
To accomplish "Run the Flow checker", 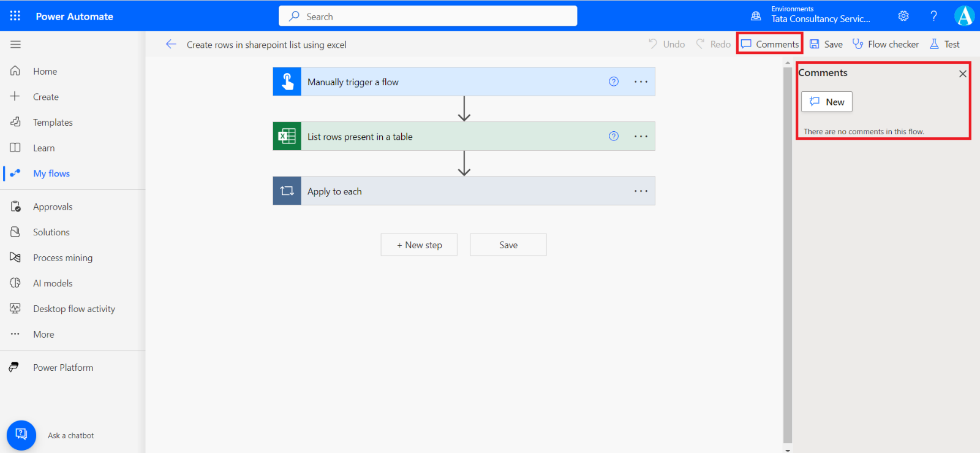I will (886, 44).
